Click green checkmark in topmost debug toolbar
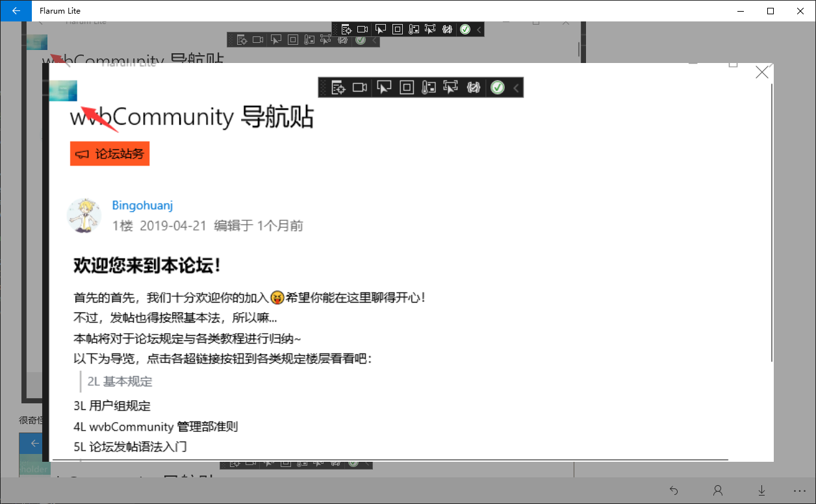Image resolution: width=816 pixels, height=504 pixels. coord(465,29)
